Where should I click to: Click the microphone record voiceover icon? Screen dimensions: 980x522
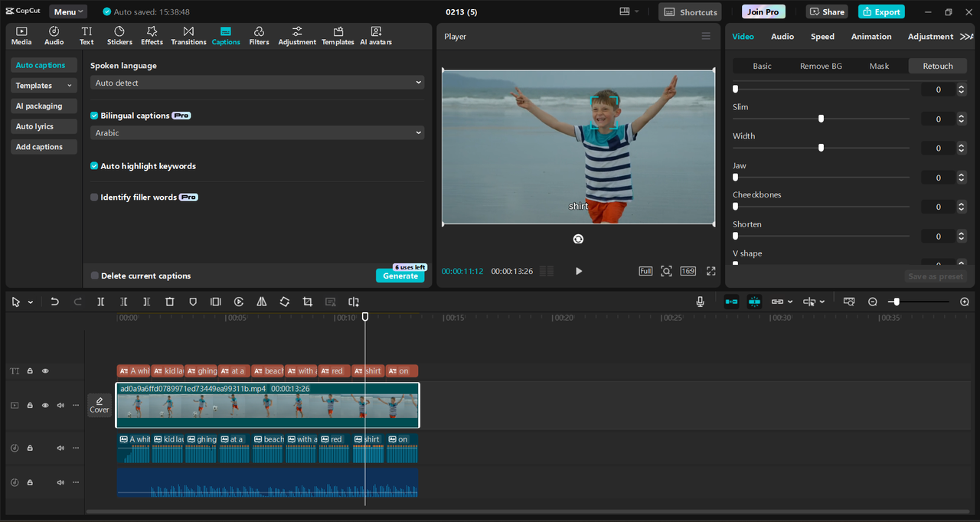(x=700, y=302)
